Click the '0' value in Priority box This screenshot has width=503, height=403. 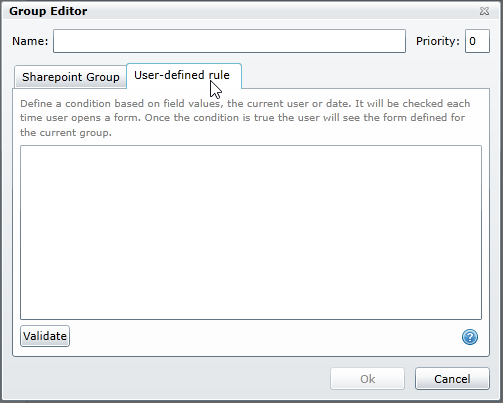click(472, 41)
